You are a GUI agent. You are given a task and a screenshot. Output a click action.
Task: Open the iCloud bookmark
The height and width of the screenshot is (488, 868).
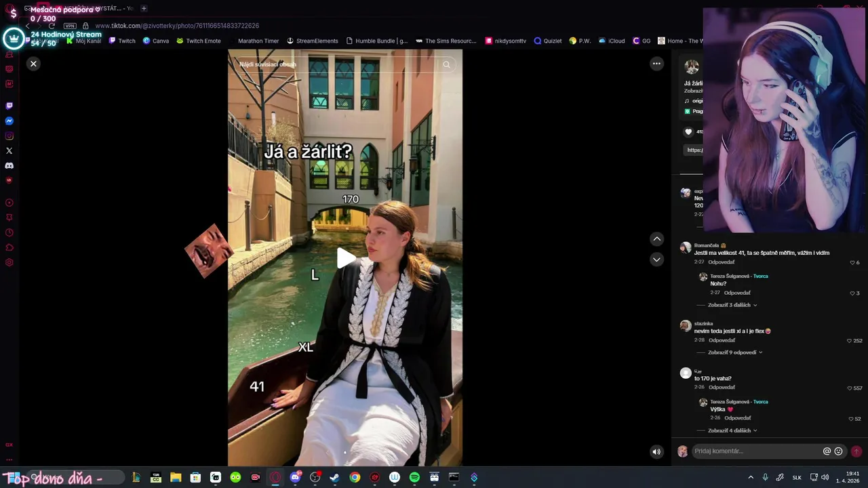coord(612,41)
